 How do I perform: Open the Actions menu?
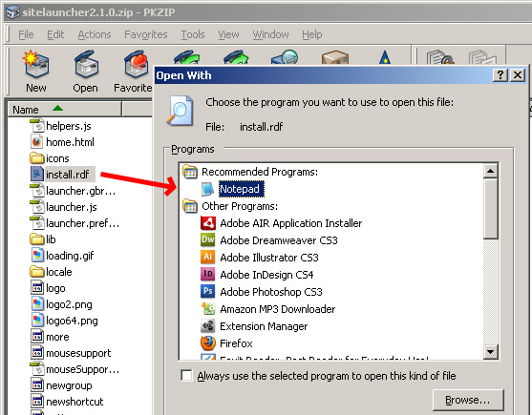click(x=95, y=34)
